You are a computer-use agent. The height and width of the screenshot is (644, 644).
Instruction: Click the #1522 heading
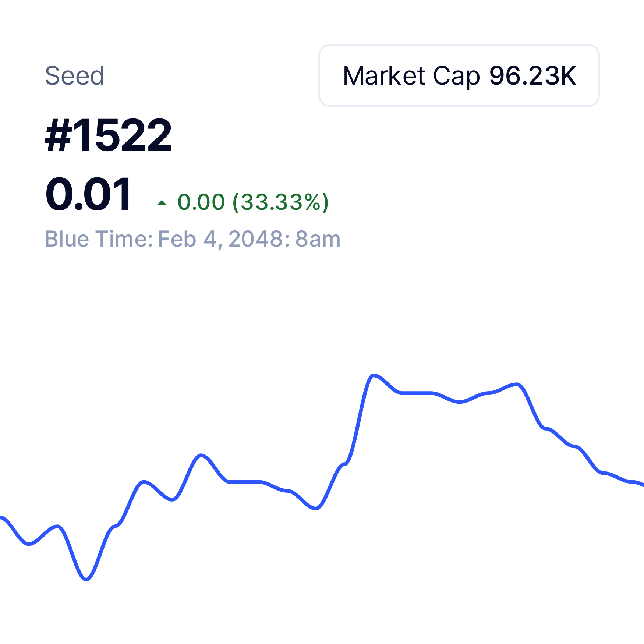(108, 135)
